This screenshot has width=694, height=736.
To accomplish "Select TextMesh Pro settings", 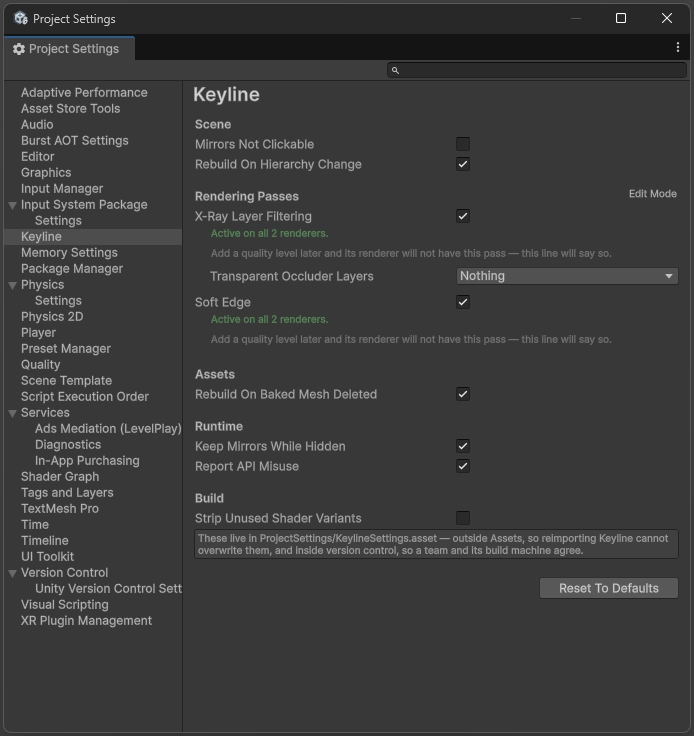I will coord(60,508).
